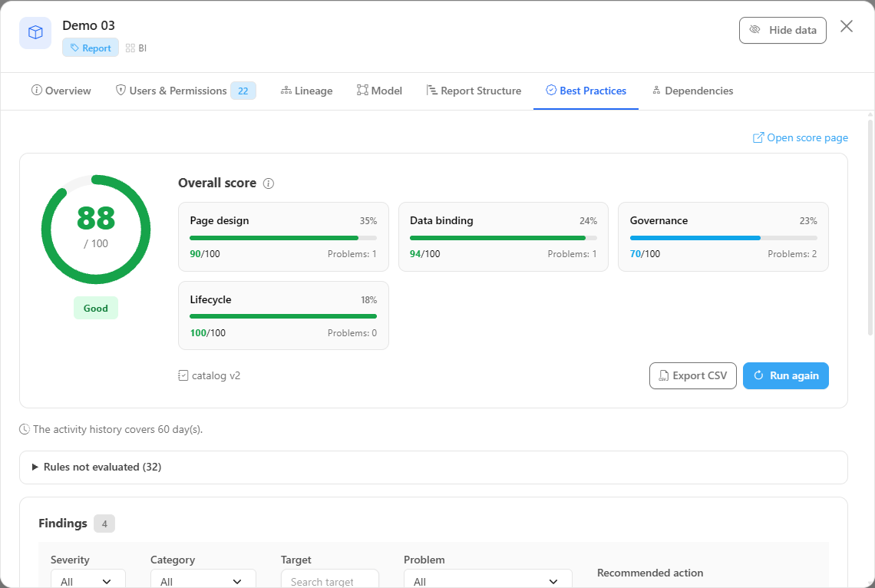
Task: Open the Page design score card
Action: point(283,236)
